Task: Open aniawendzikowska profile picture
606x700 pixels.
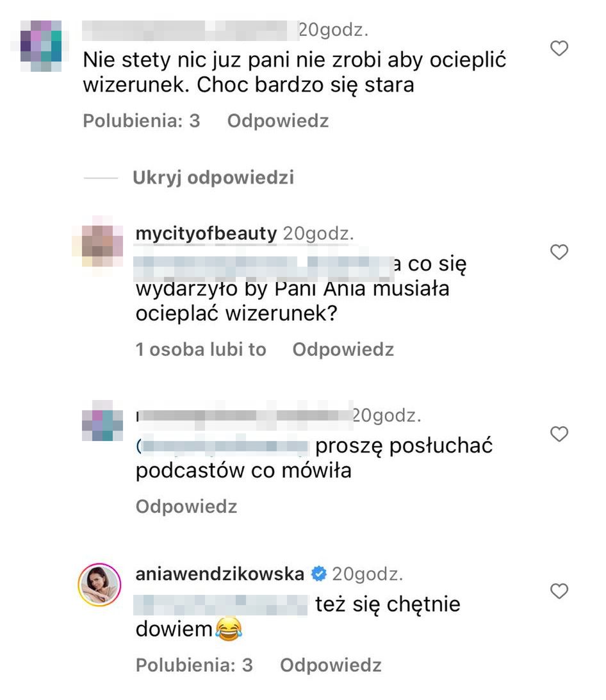Action: 99,585
